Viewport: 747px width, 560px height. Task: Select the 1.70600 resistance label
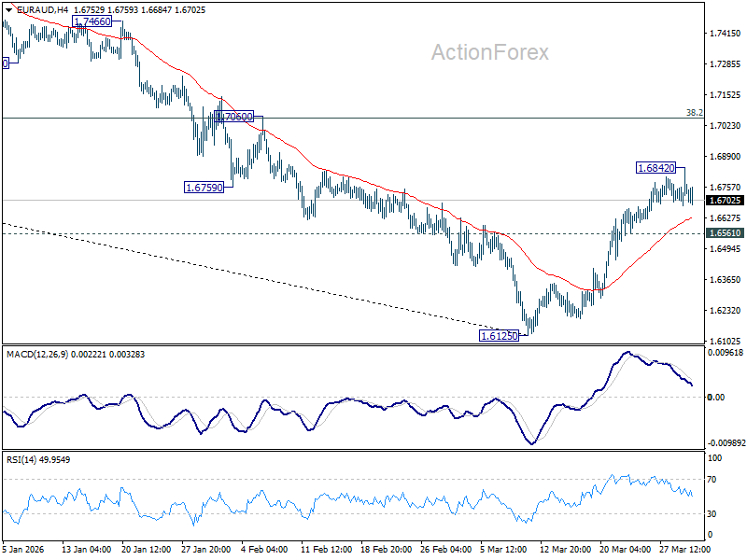[x=233, y=117]
